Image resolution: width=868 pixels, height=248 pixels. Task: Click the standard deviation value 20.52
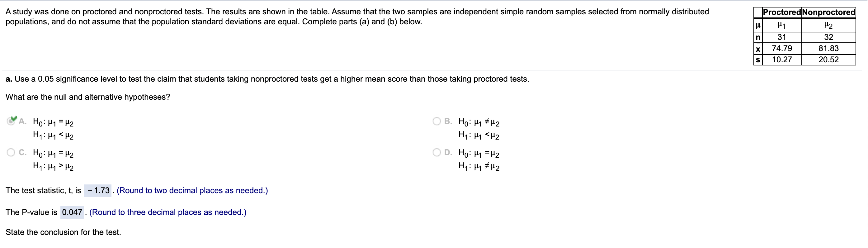point(829,60)
